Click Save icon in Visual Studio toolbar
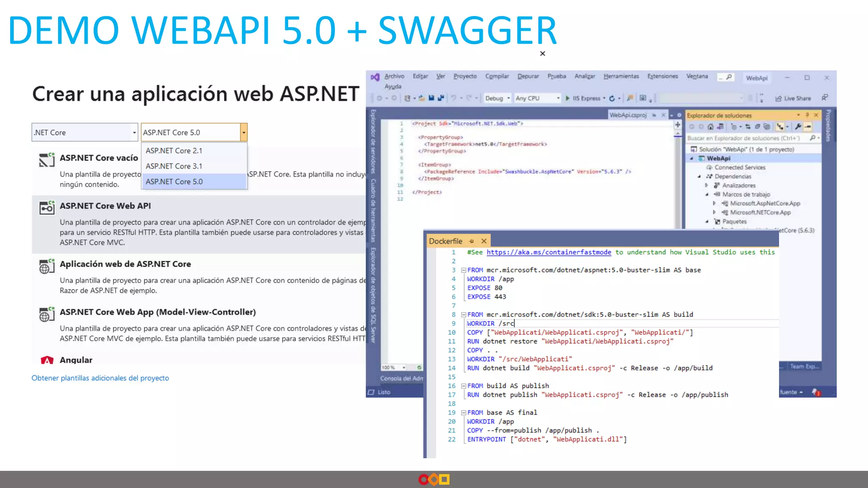 pos(431,98)
